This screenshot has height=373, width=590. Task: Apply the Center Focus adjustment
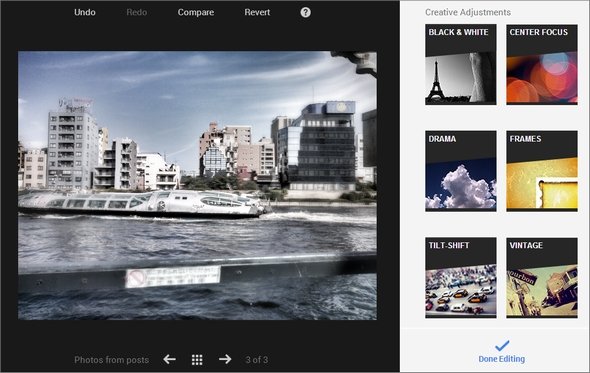click(x=542, y=64)
